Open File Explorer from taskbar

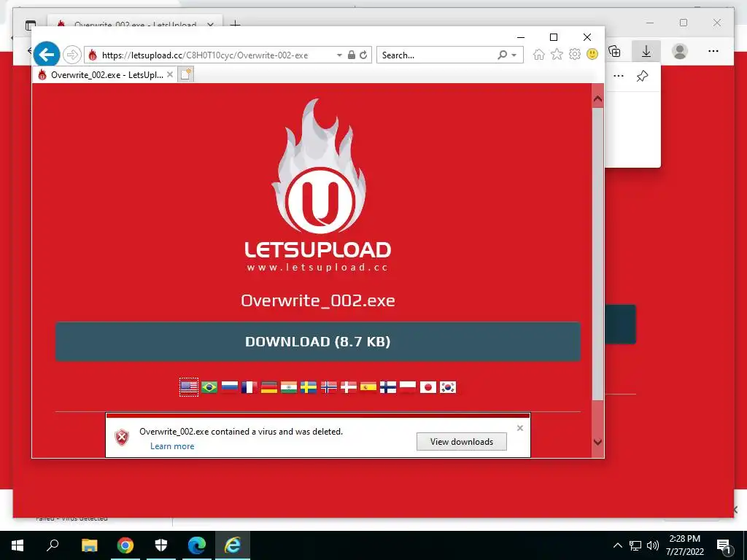point(89,545)
